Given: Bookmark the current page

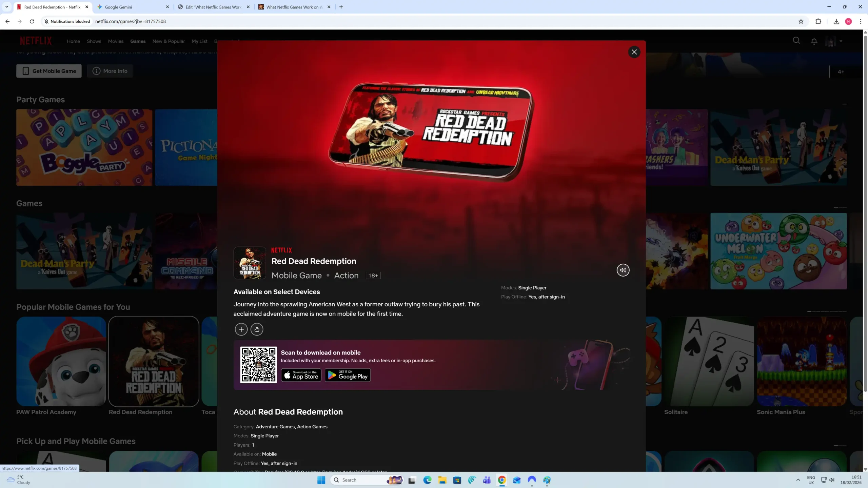Looking at the screenshot, I should pos(801,21).
